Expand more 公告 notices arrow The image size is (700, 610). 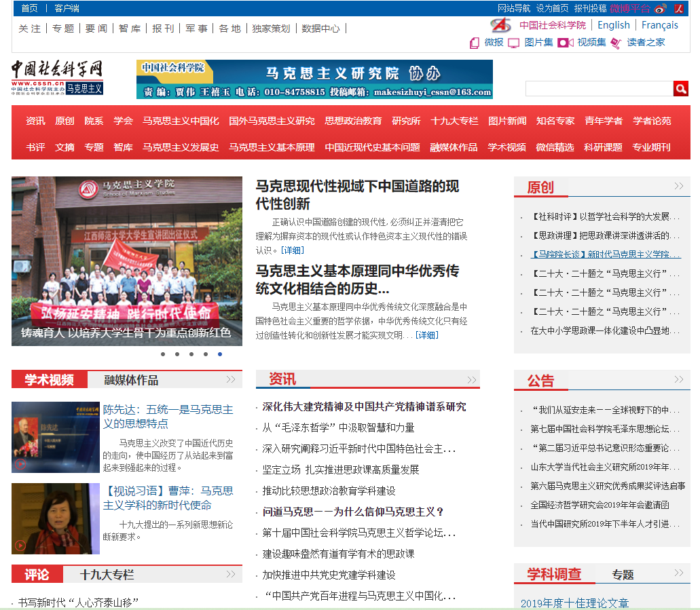(678, 379)
